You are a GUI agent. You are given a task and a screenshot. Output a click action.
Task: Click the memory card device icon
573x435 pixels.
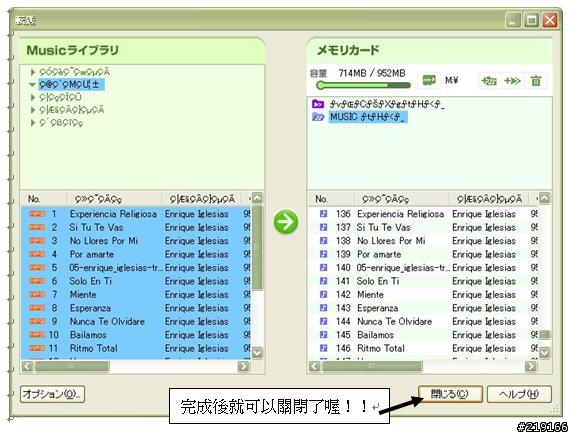[429, 80]
